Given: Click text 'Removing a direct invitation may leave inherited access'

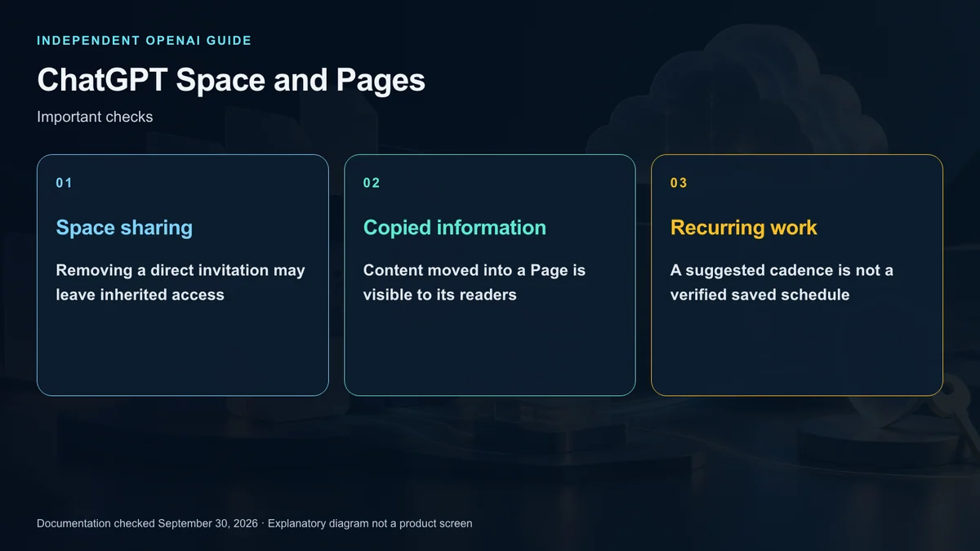Looking at the screenshot, I should 180,282.
